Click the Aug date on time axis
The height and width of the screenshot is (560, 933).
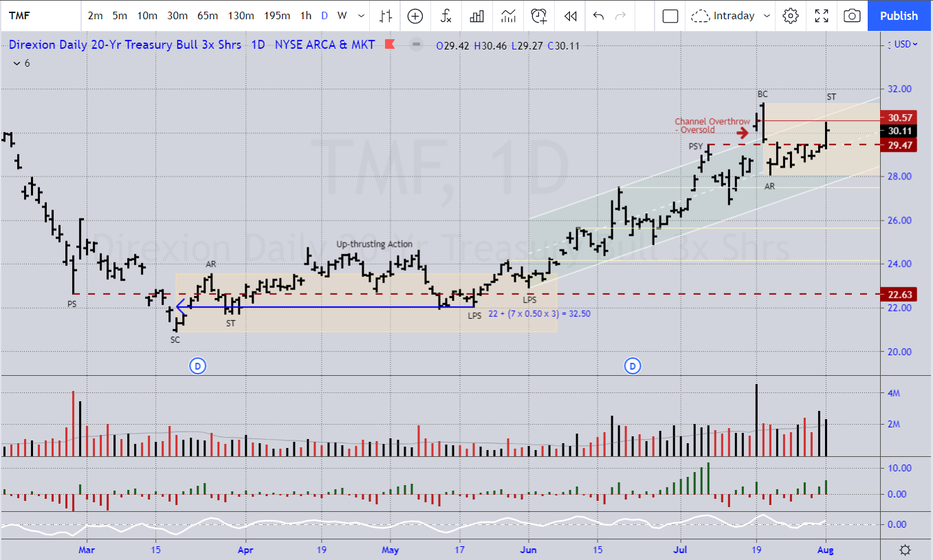[826, 550]
